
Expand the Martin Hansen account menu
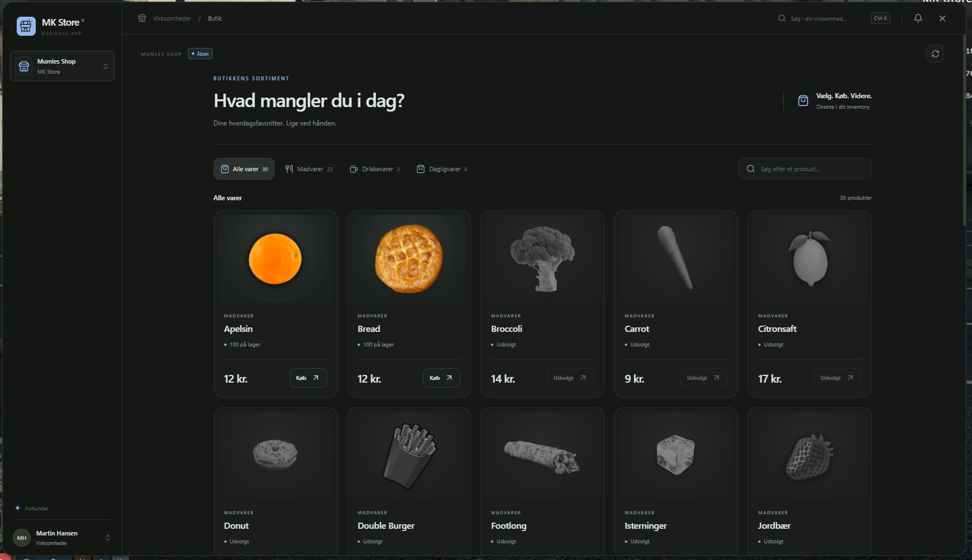108,538
